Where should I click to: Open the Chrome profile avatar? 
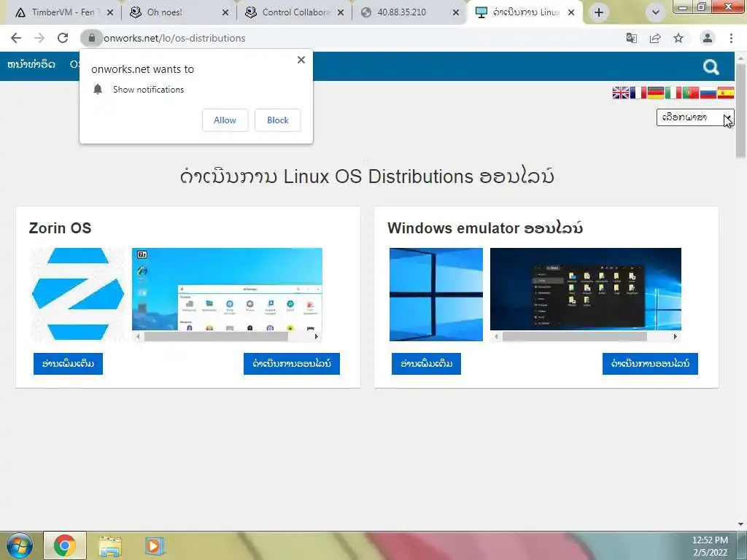pos(708,38)
